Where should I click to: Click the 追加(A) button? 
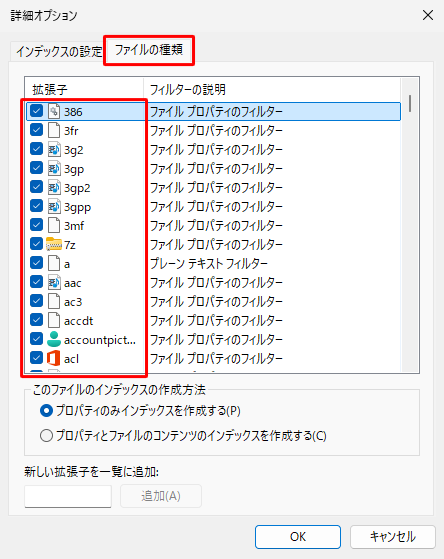(161, 496)
